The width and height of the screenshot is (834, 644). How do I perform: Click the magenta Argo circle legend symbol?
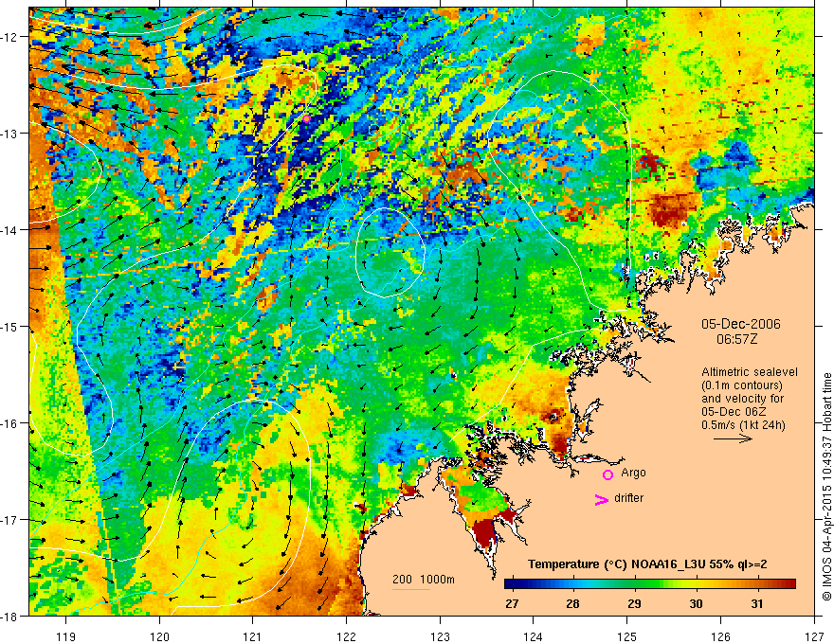607,474
